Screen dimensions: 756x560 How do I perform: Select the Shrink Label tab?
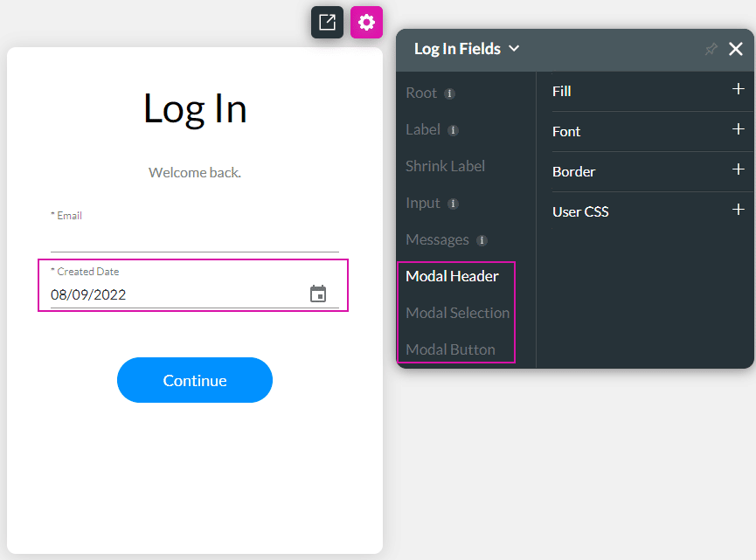pos(445,166)
